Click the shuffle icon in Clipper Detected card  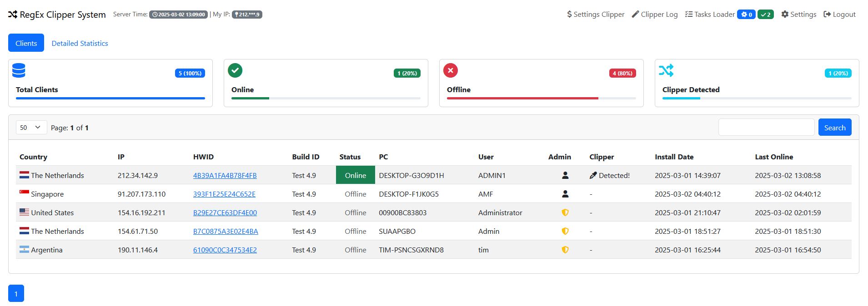point(666,70)
